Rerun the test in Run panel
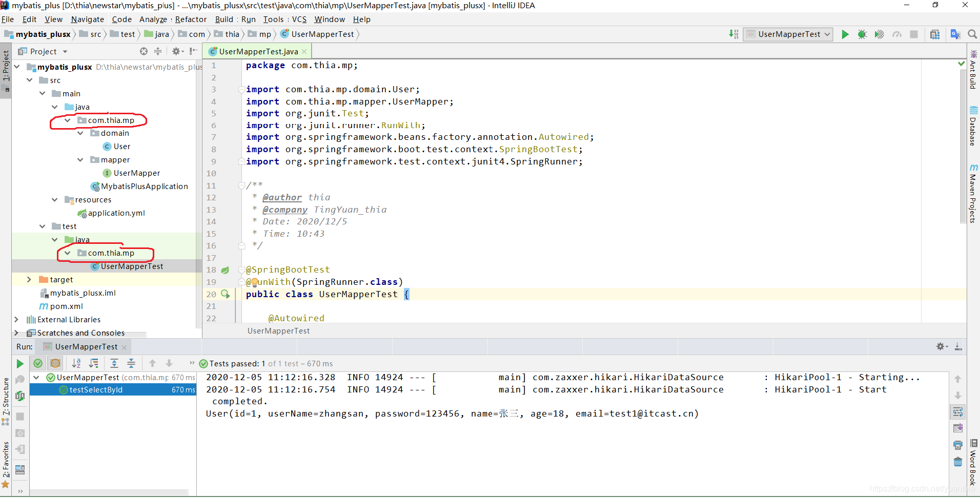980x498 pixels. point(20,364)
